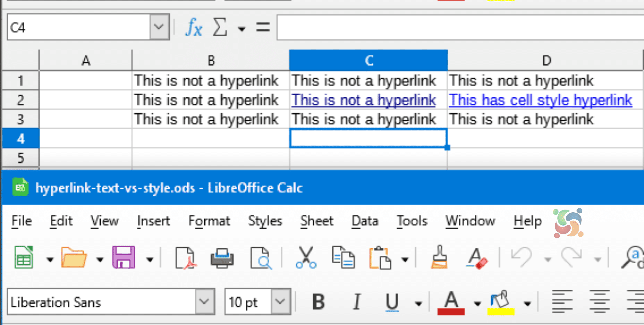This screenshot has width=644, height=325.
Task: Clear Direct Formatting icon
Action: pyautogui.click(x=476, y=258)
